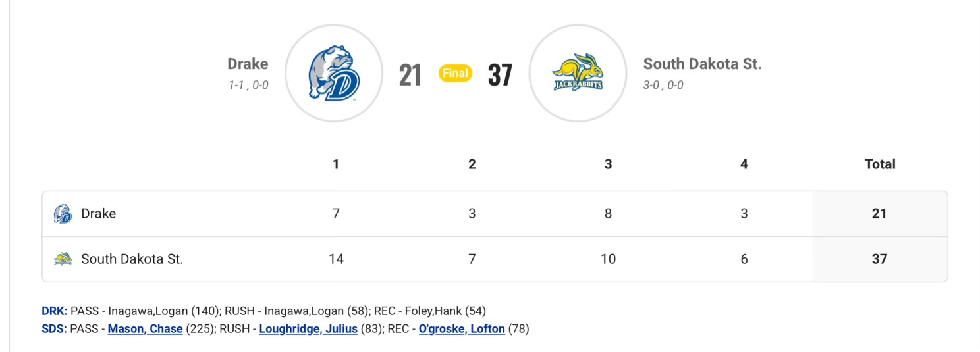Viewport: 980px width, 352px height.
Task: Open the O'groske, Lofton player link
Action: coord(462,328)
